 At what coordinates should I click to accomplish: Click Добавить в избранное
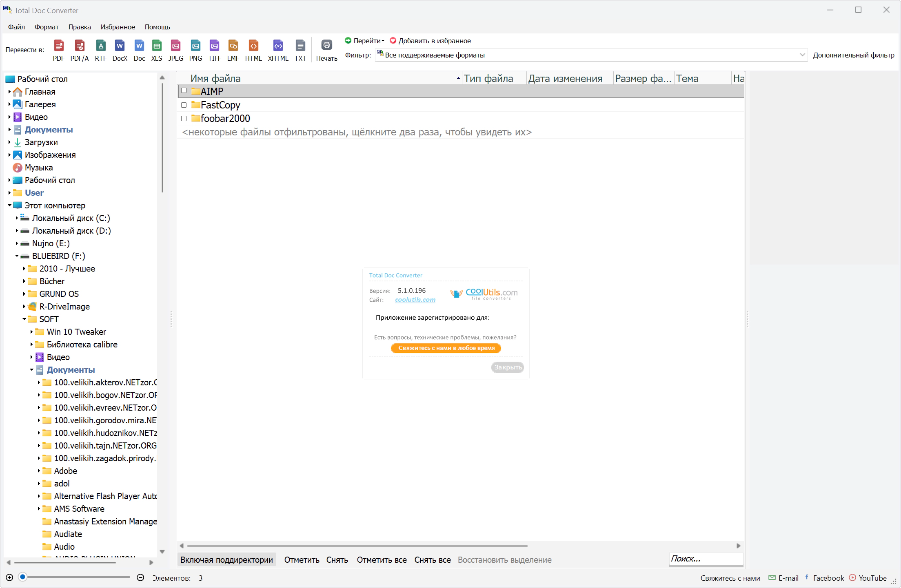[431, 41]
